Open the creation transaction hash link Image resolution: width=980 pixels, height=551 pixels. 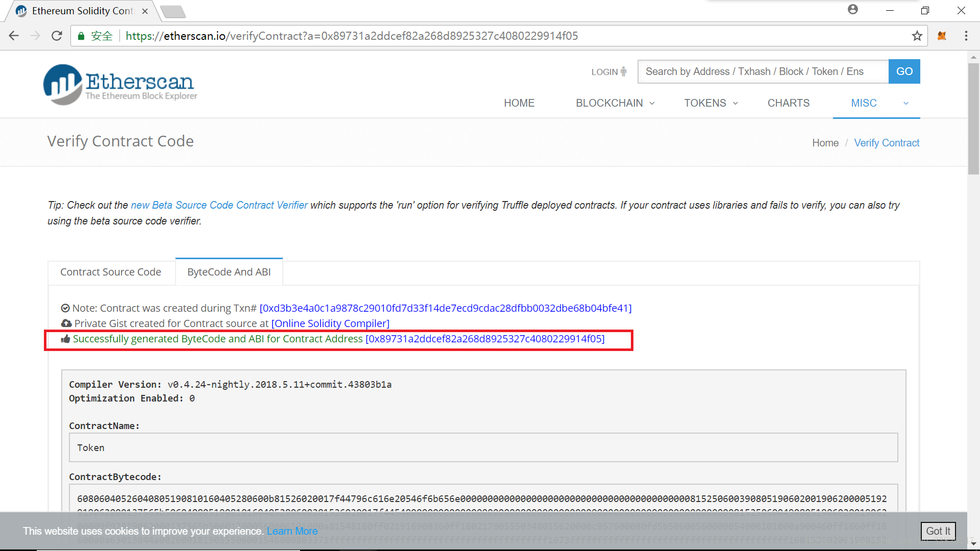coord(446,308)
